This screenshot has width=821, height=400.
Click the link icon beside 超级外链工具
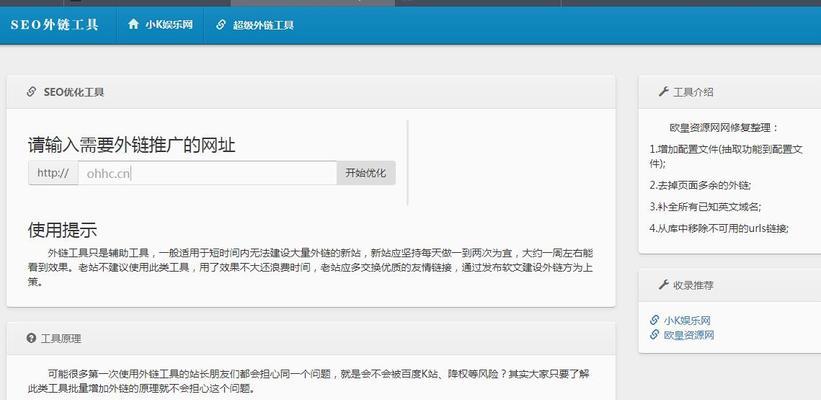pyautogui.click(x=221, y=25)
